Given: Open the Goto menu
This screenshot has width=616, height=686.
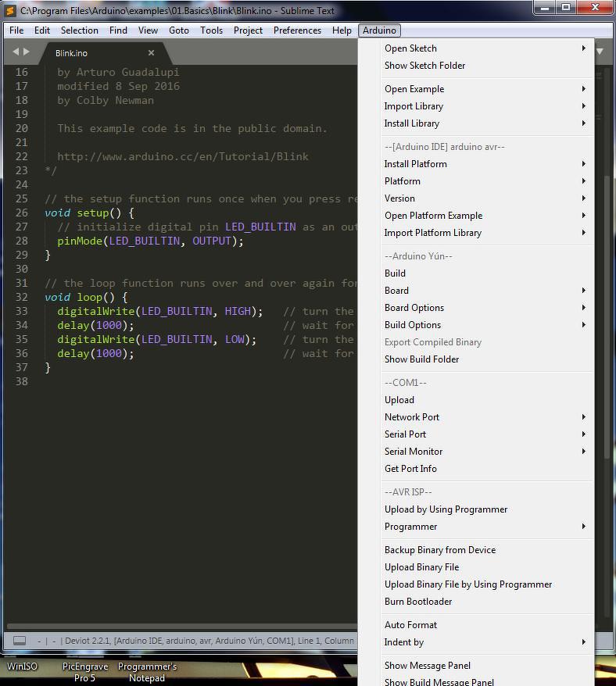Looking at the screenshot, I should pos(179,30).
